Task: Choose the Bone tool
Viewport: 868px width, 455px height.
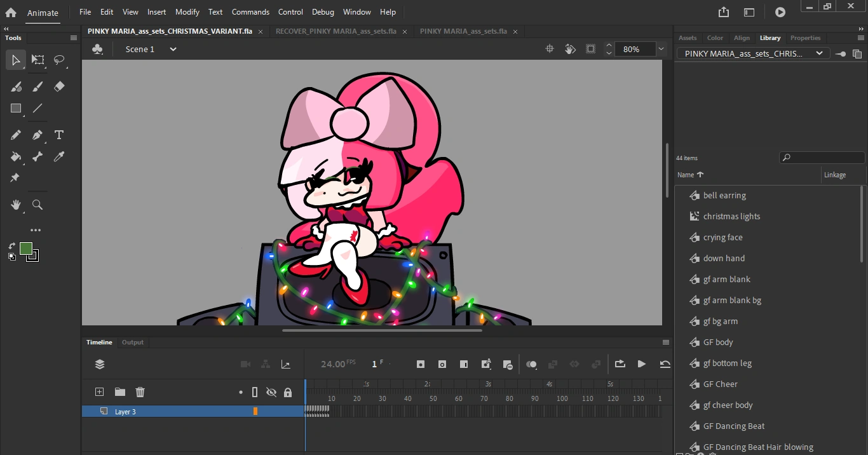Action: [37, 157]
